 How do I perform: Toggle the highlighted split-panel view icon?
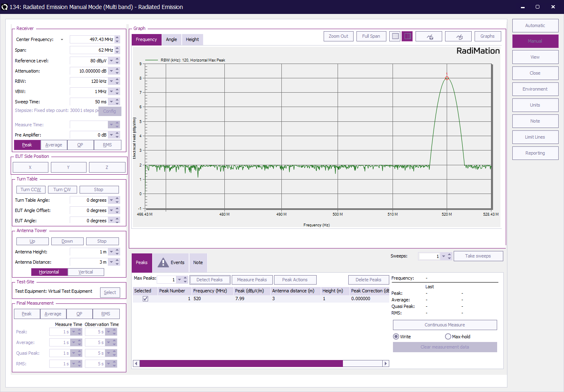click(407, 36)
